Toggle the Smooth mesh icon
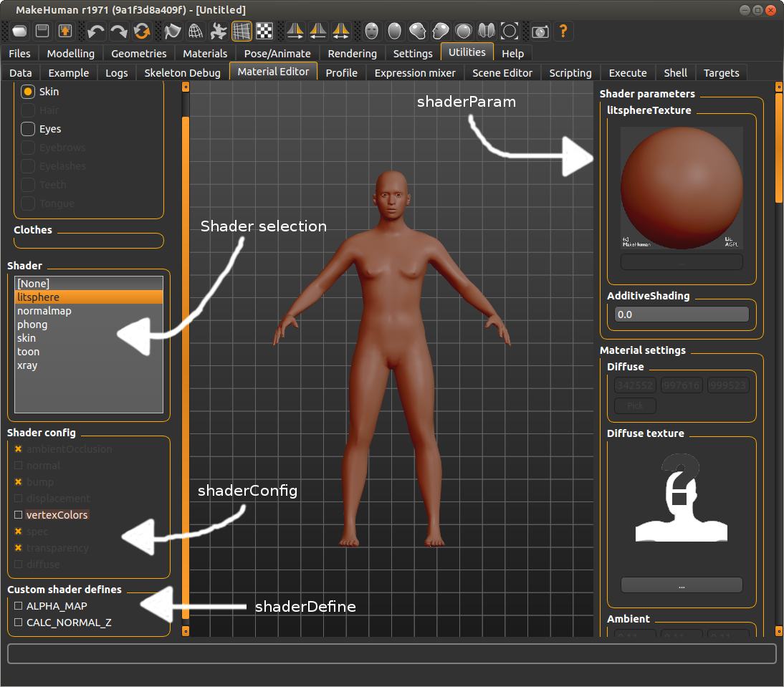Image resolution: width=784 pixels, height=687 pixels. pos(173,32)
